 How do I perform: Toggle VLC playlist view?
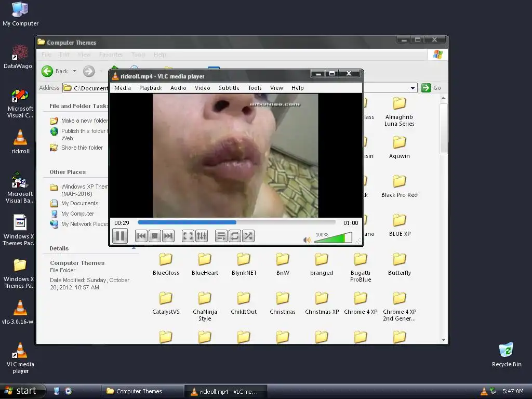pos(221,236)
